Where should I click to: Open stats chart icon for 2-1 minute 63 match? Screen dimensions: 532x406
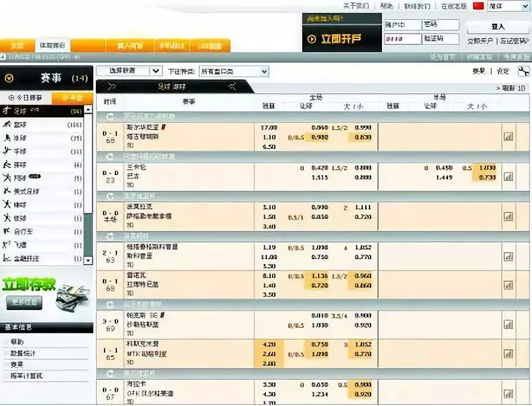pos(508,257)
